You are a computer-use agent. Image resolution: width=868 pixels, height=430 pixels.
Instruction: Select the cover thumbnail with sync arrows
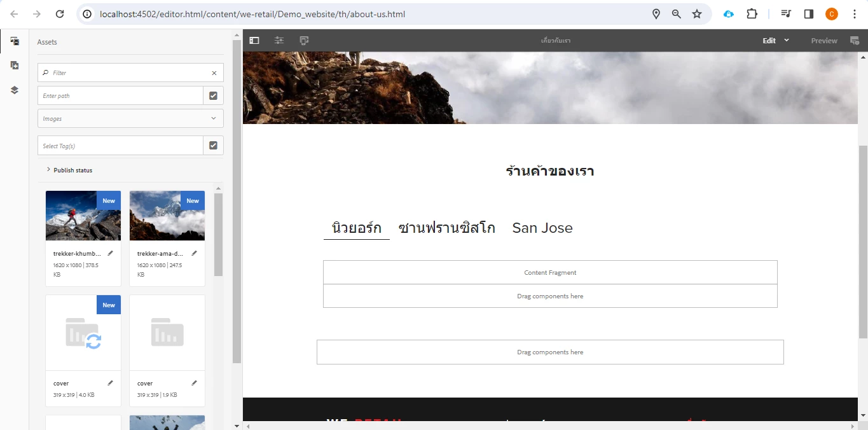click(x=83, y=333)
